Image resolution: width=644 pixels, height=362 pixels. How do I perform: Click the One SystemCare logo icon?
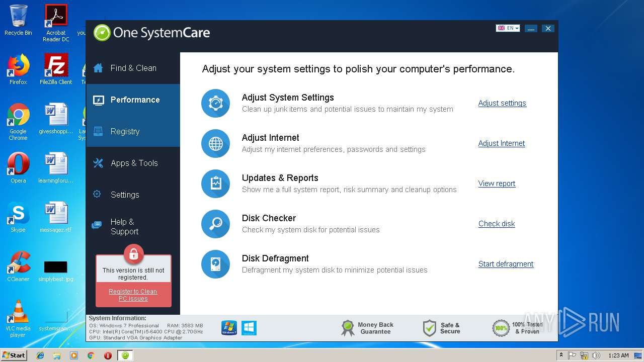point(102,33)
